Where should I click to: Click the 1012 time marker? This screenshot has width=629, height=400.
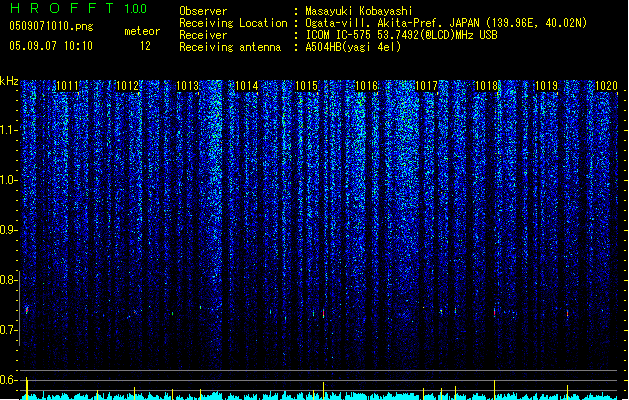pyautogui.click(x=127, y=86)
